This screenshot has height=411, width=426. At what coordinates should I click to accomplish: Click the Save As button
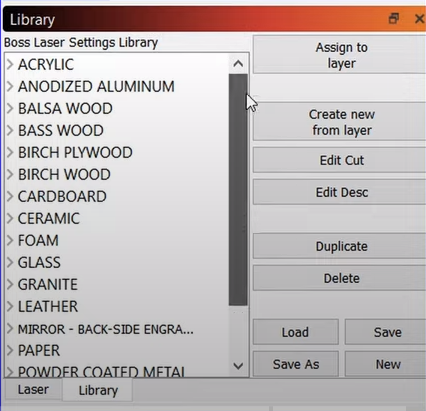point(296,364)
